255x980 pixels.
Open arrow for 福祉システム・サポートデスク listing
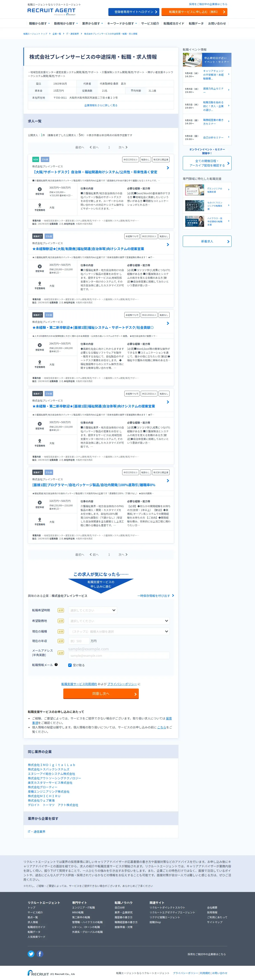(168, 323)
